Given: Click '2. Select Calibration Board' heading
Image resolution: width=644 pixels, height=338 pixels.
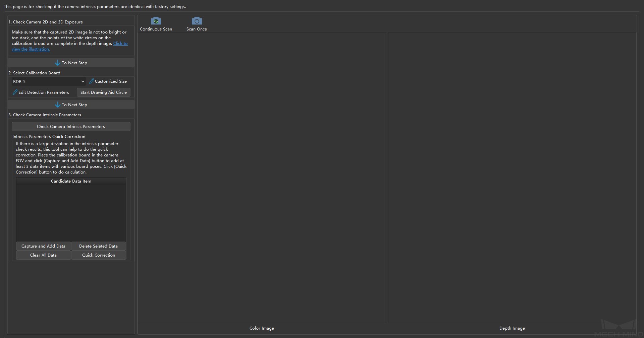Looking at the screenshot, I should point(34,73).
